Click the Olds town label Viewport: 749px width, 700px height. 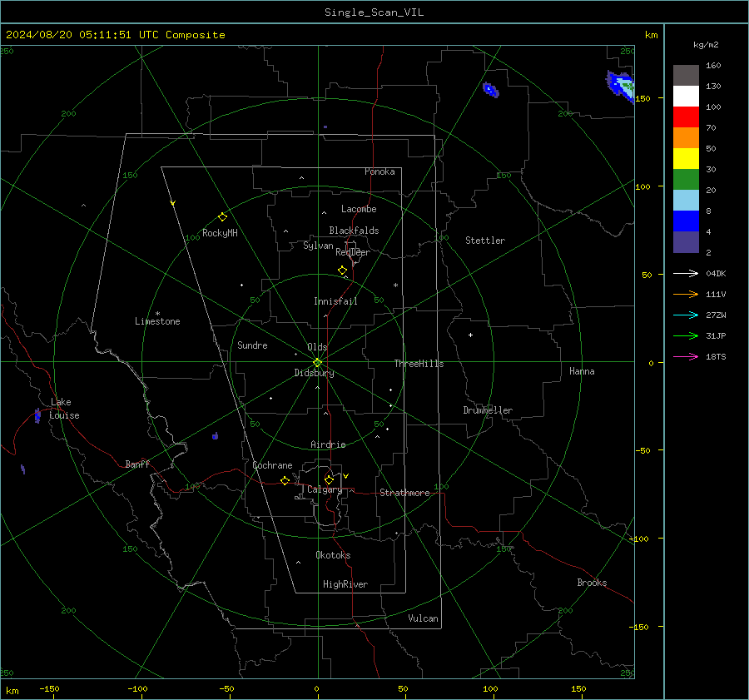(317, 347)
